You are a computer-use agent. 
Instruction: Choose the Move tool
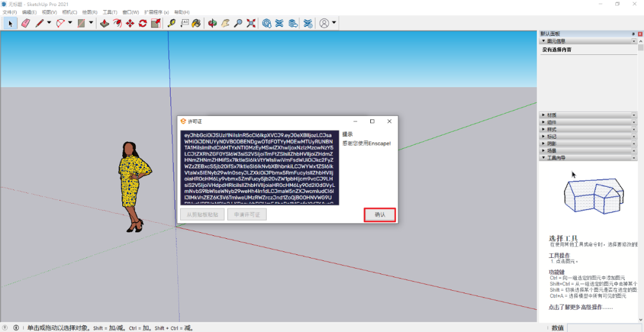tap(130, 23)
